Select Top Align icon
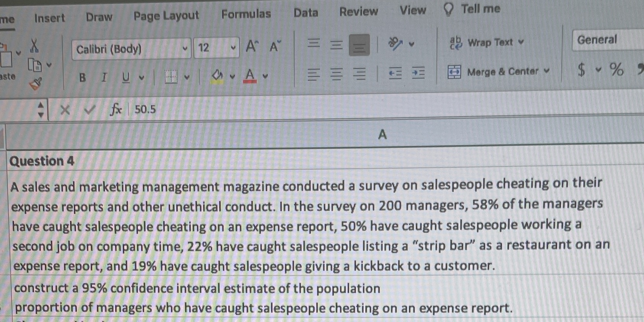 tap(314, 43)
